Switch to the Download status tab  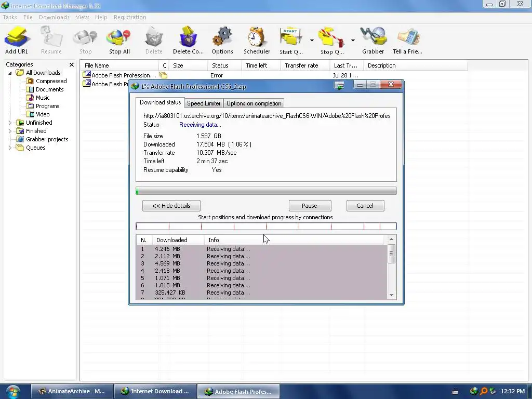pyautogui.click(x=160, y=102)
